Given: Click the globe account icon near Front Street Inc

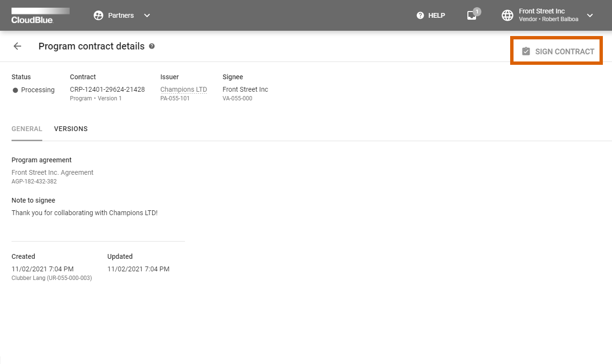Looking at the screenshot, I should click(x=507, y=15).
